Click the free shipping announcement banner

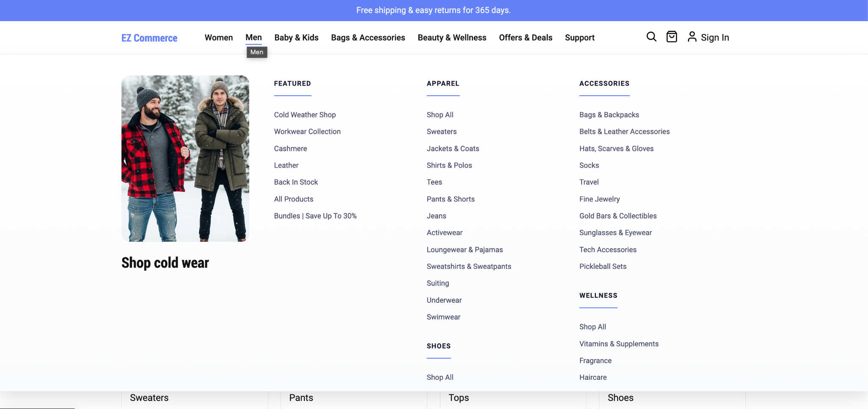[x=434, y=10]
